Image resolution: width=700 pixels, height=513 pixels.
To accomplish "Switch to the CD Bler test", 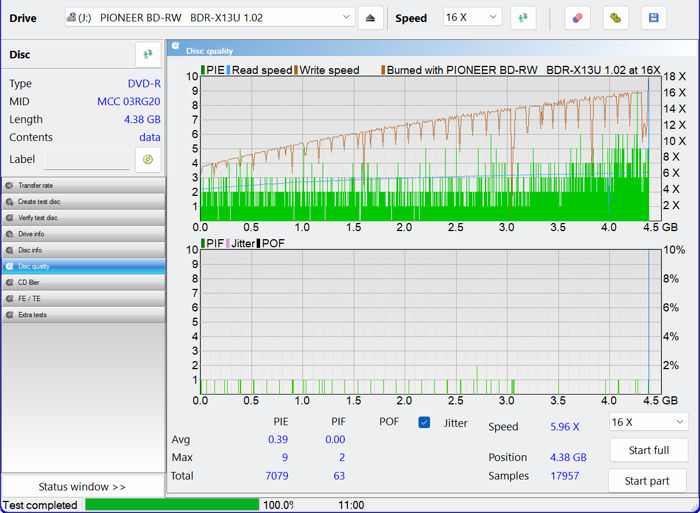I will (83, 282).
